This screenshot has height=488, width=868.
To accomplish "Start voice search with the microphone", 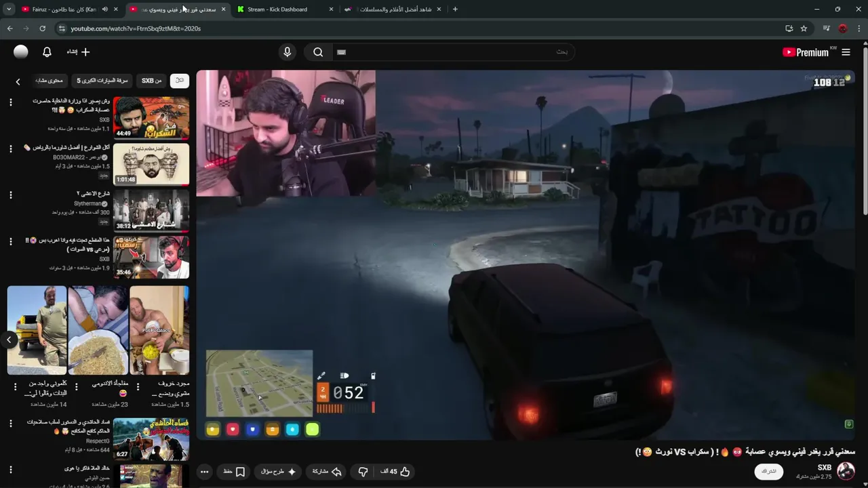I will [x=287, y=52].
